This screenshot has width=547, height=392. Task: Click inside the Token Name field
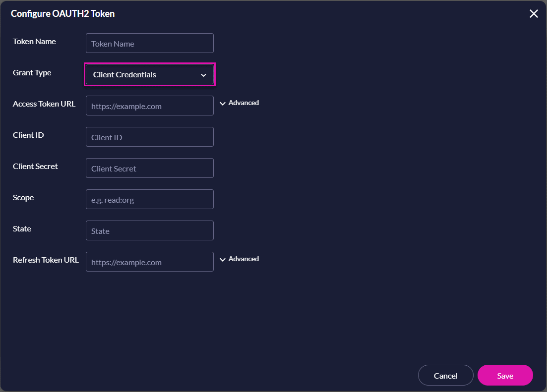[x=149, y=43]
